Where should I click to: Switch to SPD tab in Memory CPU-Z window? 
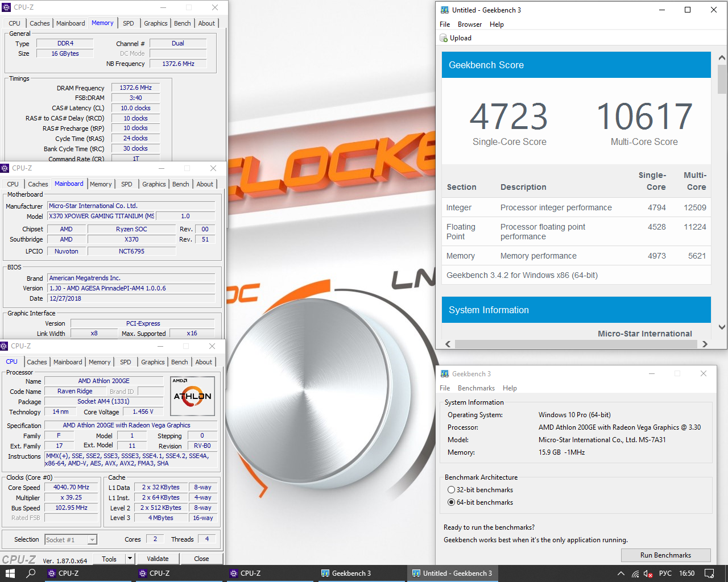(x=129, y=23)
